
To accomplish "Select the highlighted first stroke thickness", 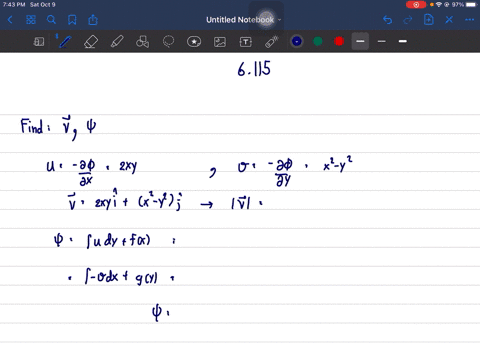I will point(360,41).
